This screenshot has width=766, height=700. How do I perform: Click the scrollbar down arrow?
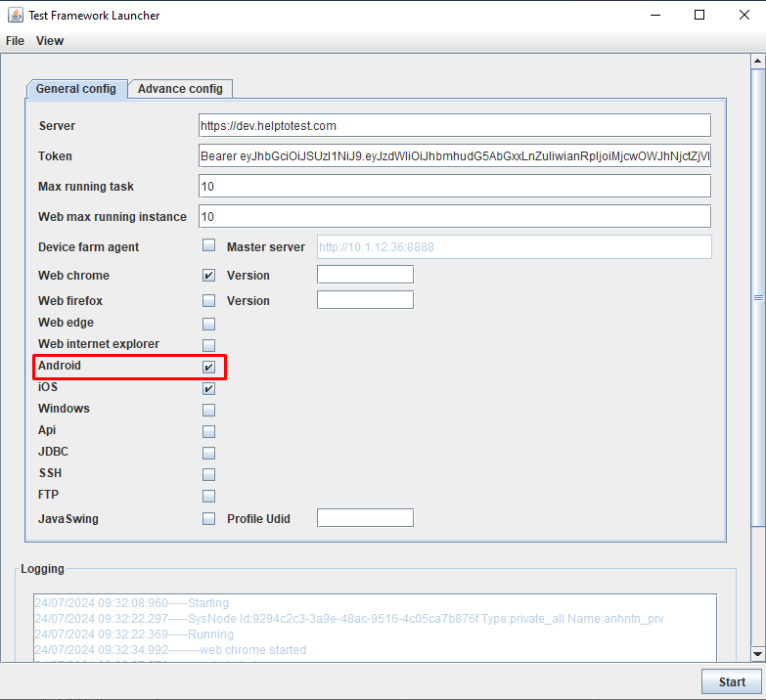pyautogui.click(x=758, y=654)
